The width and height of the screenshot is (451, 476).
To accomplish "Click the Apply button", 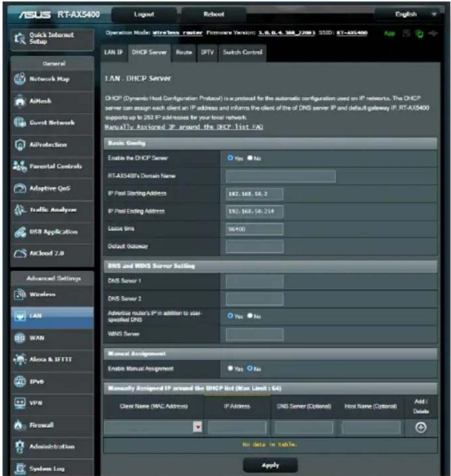I will (270, 465).
